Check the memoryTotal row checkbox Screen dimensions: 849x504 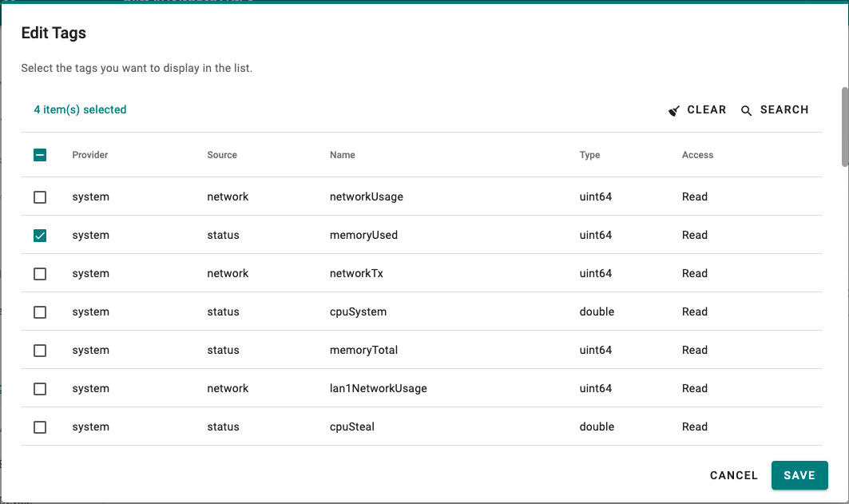coord(40,351)
